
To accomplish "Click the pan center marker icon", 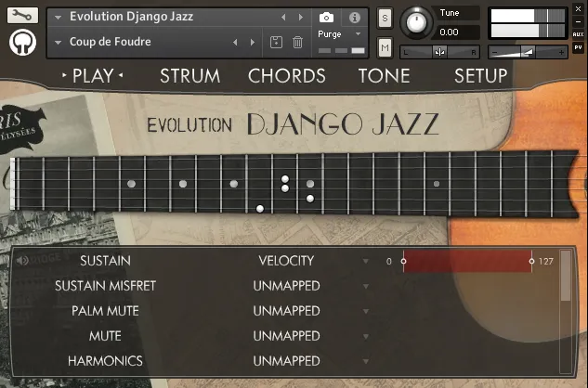I will [x=439, y=52].
